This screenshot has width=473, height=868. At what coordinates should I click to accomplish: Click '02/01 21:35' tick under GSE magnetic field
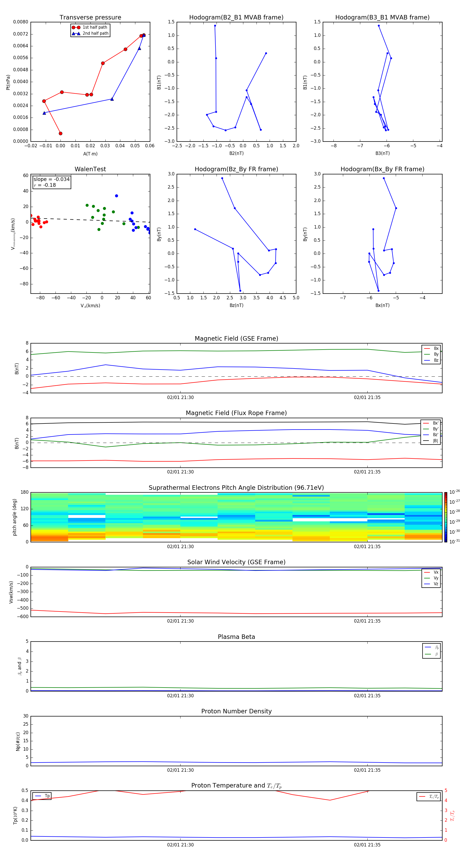click(x=367, y=398)
